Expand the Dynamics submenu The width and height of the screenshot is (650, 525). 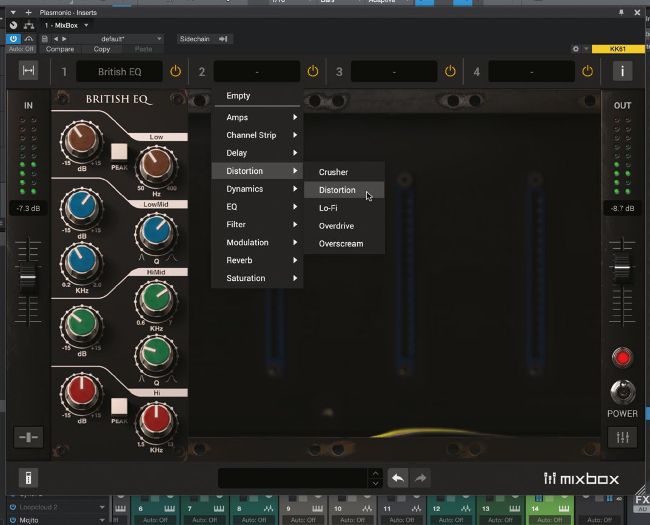click(x=257, y=189)
